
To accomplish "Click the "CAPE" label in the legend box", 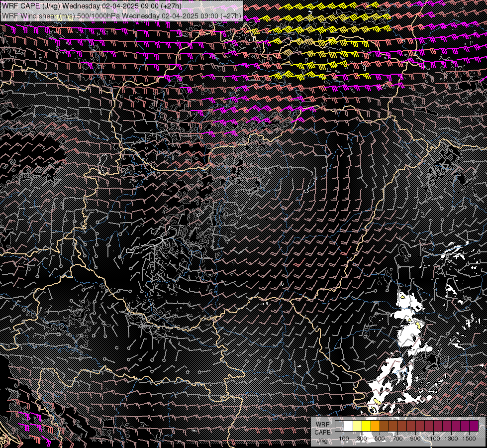I will [322, 432].
